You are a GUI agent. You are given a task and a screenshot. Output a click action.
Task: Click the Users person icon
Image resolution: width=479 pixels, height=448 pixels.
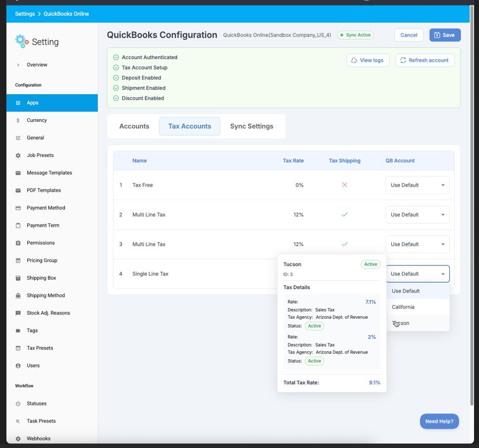coord(18,366)
